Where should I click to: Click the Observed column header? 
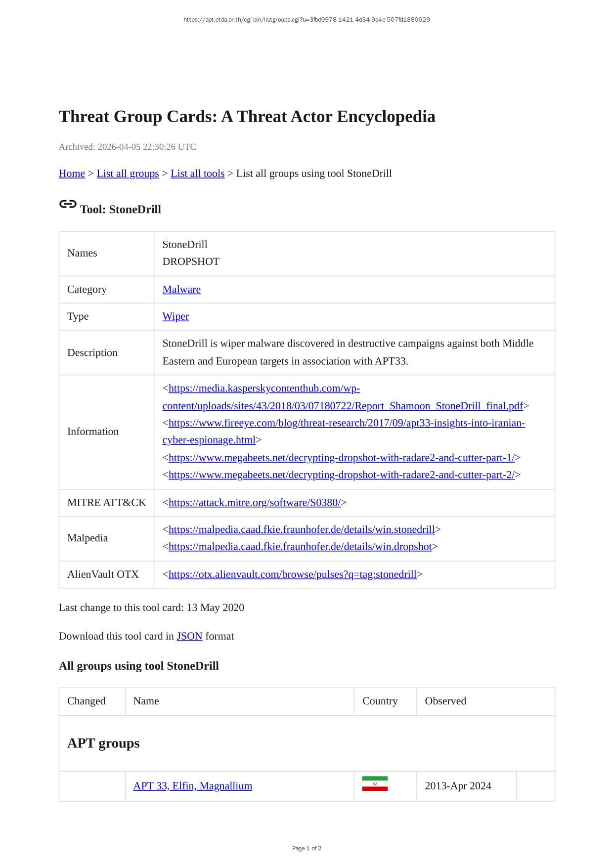coord(445,701)
